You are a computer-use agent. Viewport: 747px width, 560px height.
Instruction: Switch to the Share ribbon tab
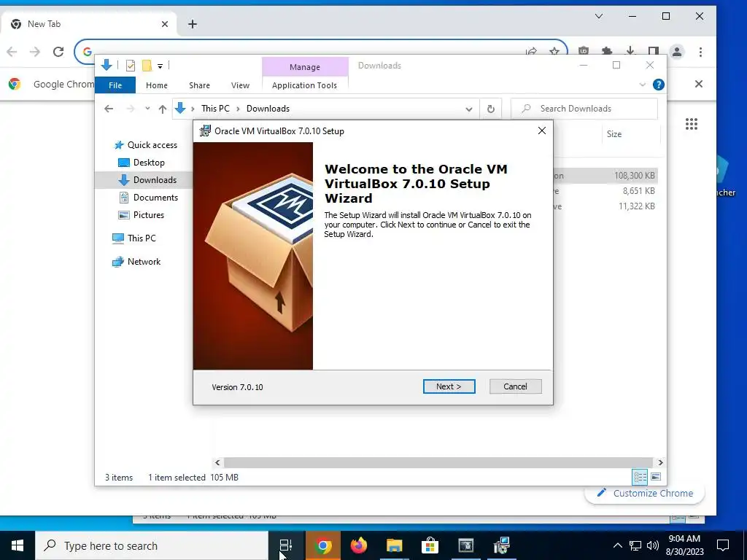coord(199,85)
